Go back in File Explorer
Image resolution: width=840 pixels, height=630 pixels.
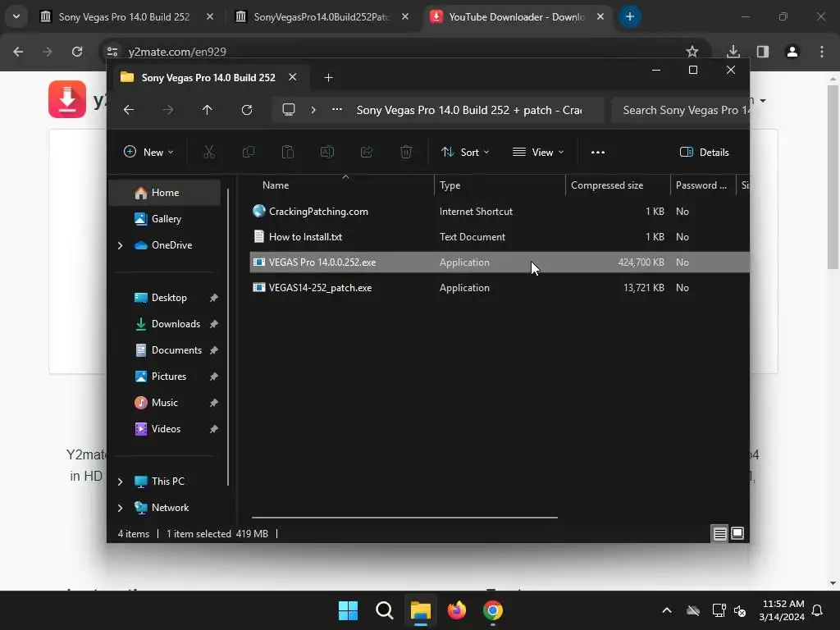pos(129,110)
